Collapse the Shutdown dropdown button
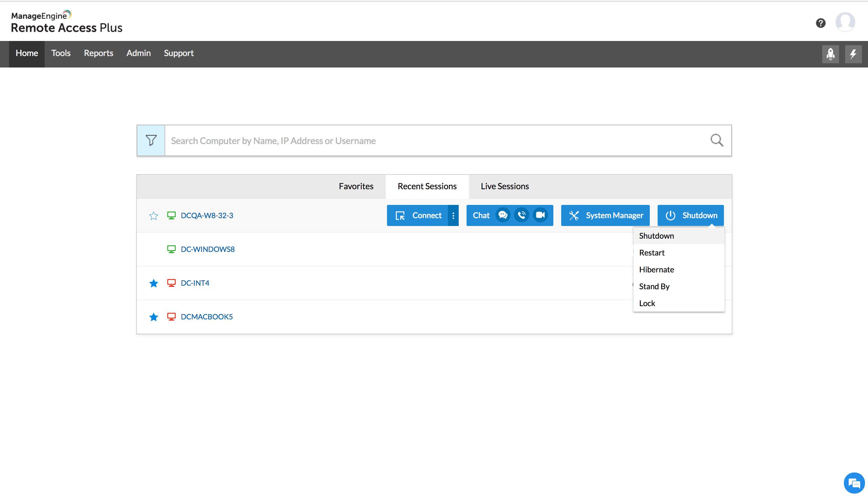 690,215
